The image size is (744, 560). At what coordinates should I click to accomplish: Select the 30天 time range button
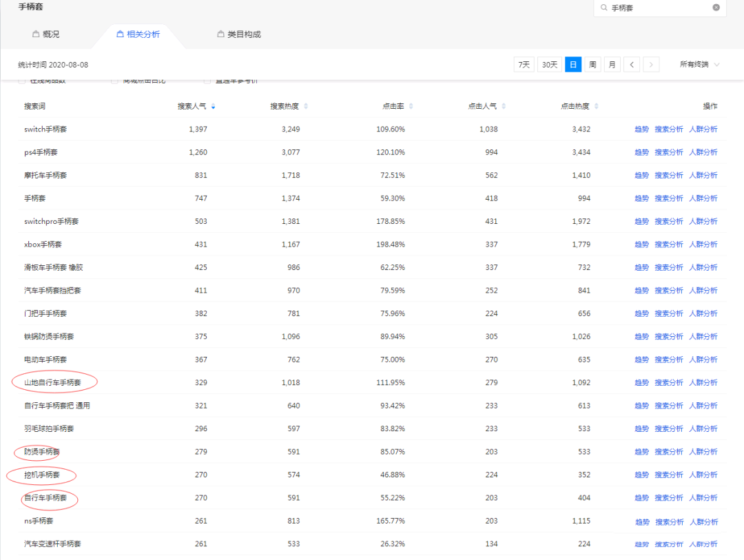pos(549,65)
